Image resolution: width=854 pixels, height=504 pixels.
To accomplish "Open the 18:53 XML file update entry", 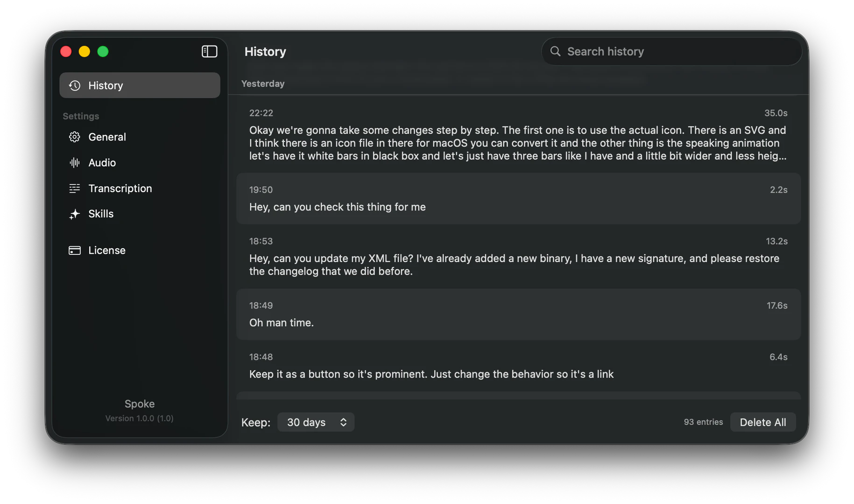I will coord(514,257).
